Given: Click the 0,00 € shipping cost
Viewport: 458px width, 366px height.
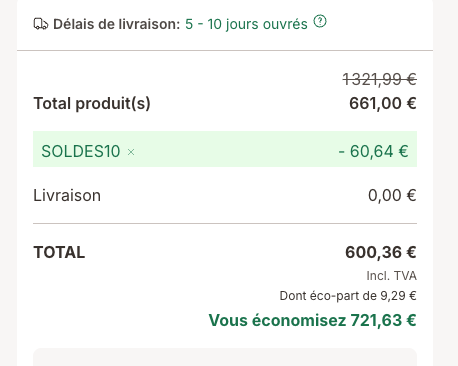Looking at the screenshot, I should 392,195.
